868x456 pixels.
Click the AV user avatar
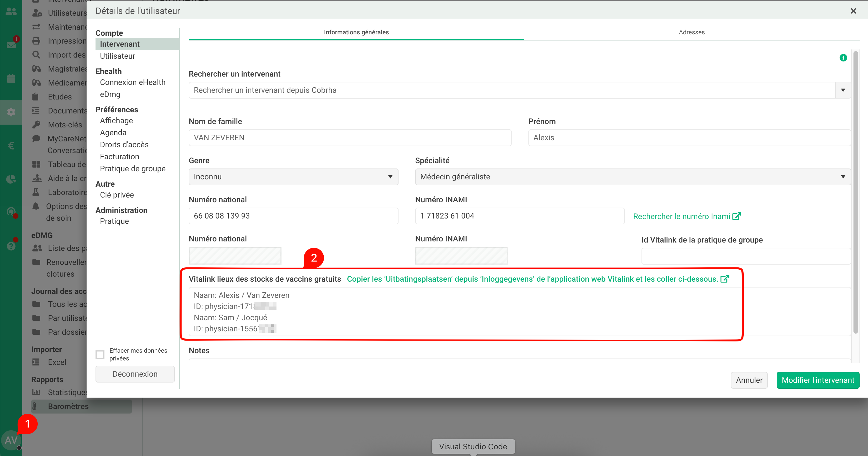tap(11, 440)
